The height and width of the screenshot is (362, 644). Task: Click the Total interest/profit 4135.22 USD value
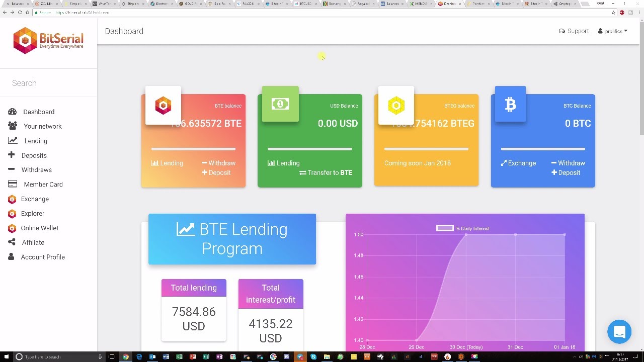click(x=271, y=331)
